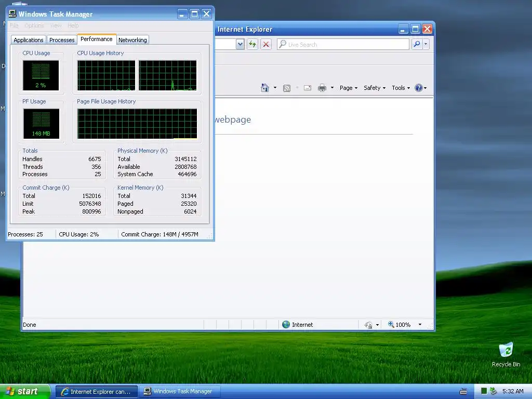532x399 pixels.
Task: Open Task Manager View menu
Action: click(x=56, y=25)
